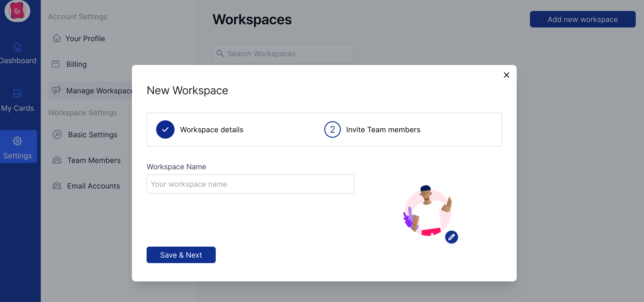Click inside the workspace name field
644x302 pixels.
(x=250, y=184)
